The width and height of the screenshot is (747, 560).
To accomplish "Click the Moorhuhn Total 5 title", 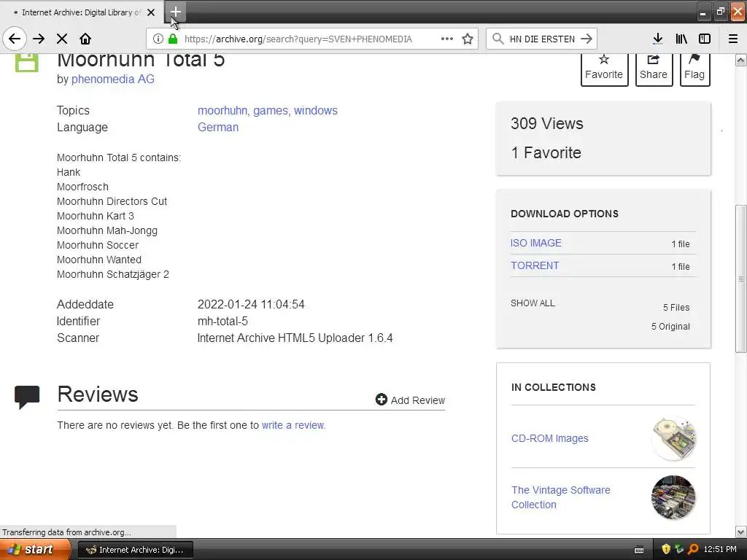I will tap(141, 61).
